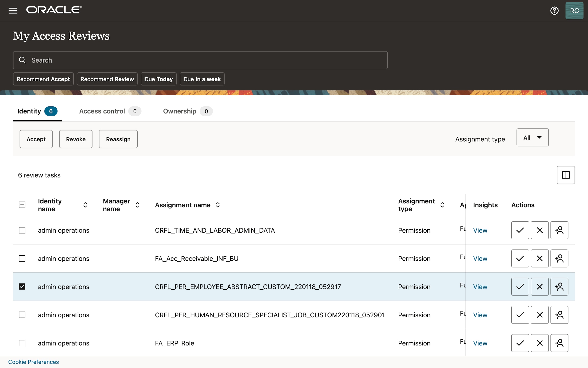Image resolution: width=588 pixels, height=368 pixels.
Task: View insights for FA_Acc_Receivable_INF_BU
Action: [480, 258]
